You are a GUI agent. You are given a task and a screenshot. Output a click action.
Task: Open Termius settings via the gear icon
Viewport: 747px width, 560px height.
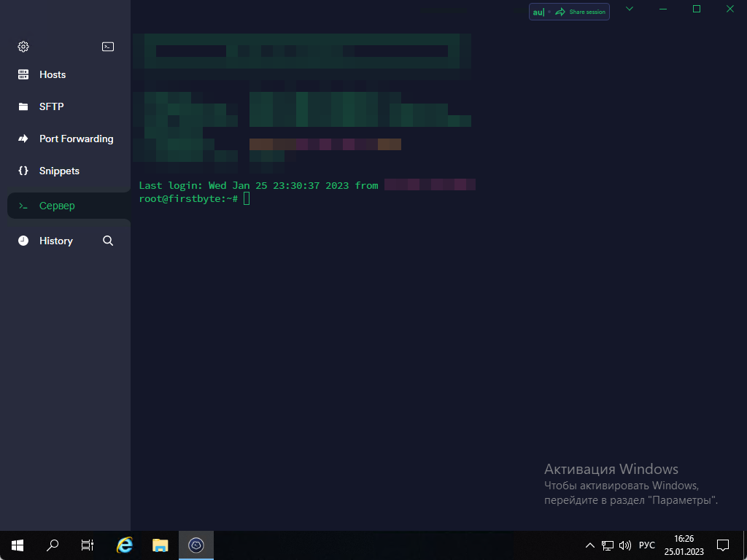(x=23, y=47)
